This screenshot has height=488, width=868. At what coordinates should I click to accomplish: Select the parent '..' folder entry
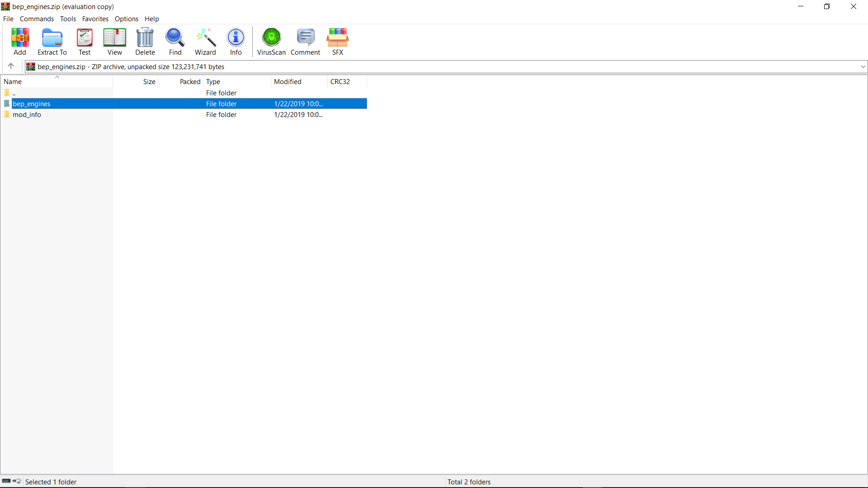pos(14,93)
